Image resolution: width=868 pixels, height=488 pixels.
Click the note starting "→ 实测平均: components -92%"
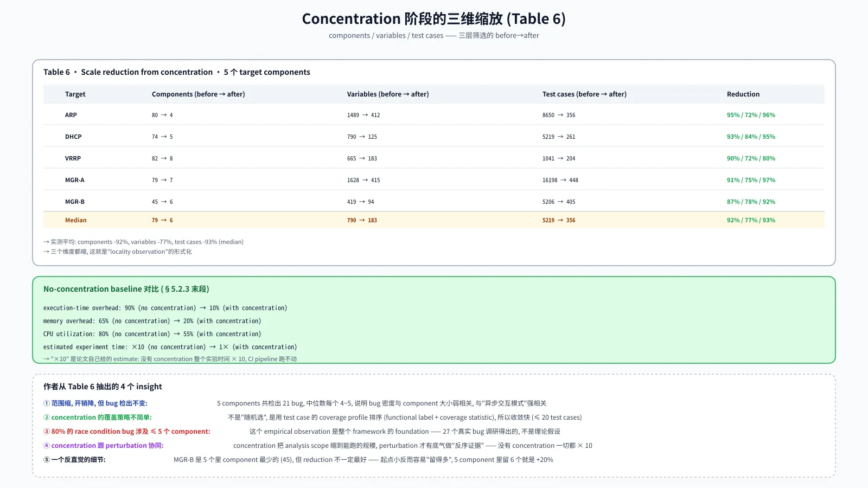(x=144, y=242)
